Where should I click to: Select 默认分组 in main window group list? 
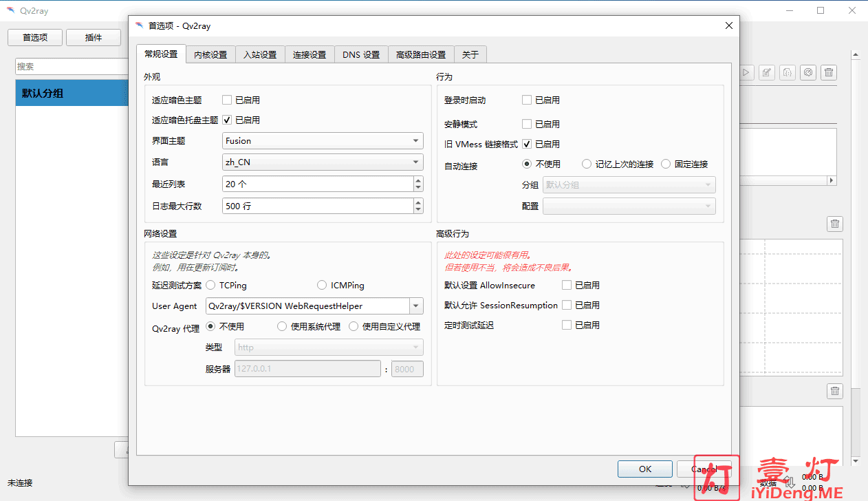pyautogui.click(x=72, y=93)
